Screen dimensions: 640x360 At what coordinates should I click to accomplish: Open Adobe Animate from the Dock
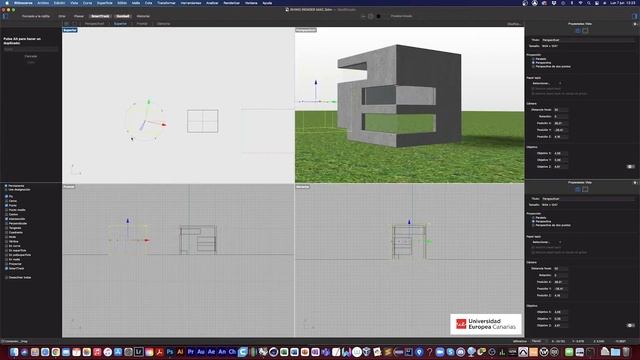pyautogui.click(x=222, y=352)
